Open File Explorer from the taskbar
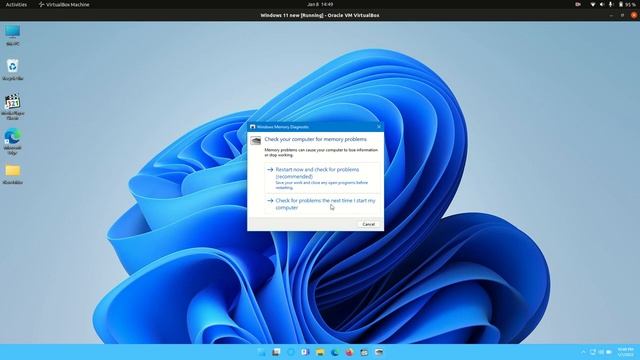 320,352
